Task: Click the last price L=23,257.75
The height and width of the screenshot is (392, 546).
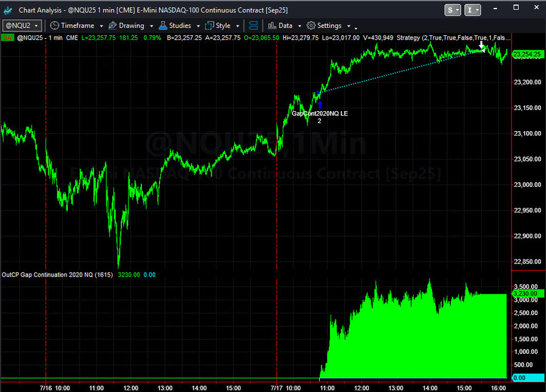Action: [98, 38]
